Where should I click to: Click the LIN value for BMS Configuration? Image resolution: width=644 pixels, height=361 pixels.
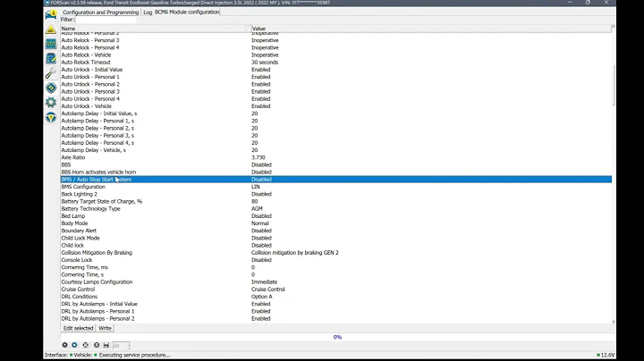click(x=256, y=187)
